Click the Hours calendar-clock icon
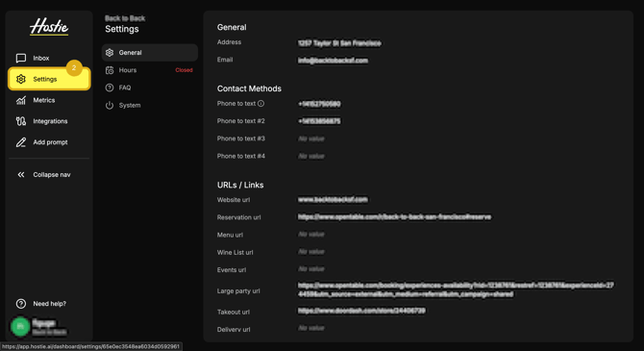The width and height of the screenshot is (644, 351). 110,70
